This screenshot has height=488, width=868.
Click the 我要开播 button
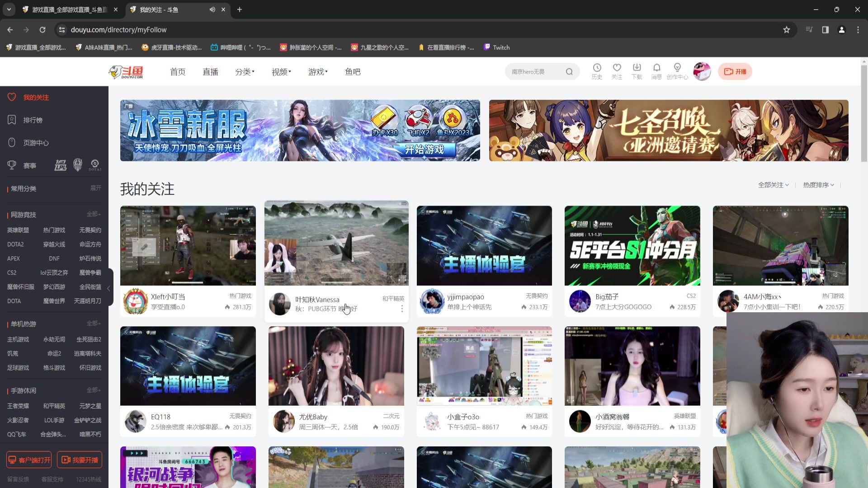[80, 460]
